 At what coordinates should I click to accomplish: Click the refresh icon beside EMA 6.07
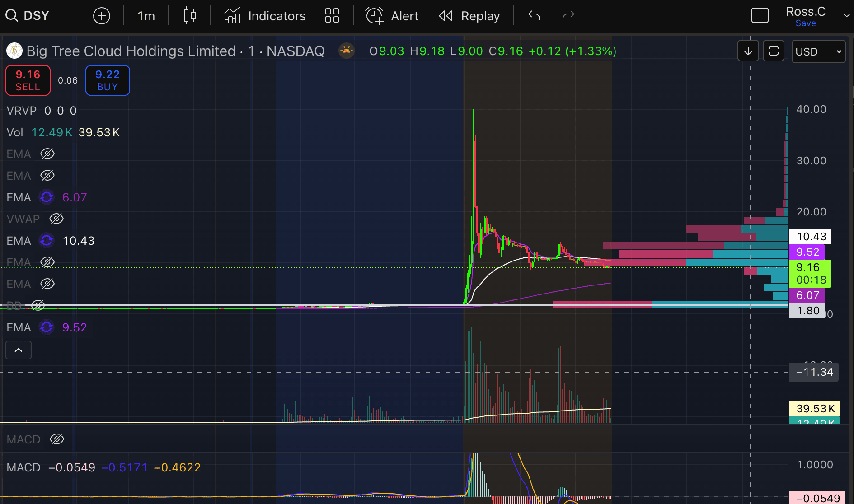pos(47,197)
